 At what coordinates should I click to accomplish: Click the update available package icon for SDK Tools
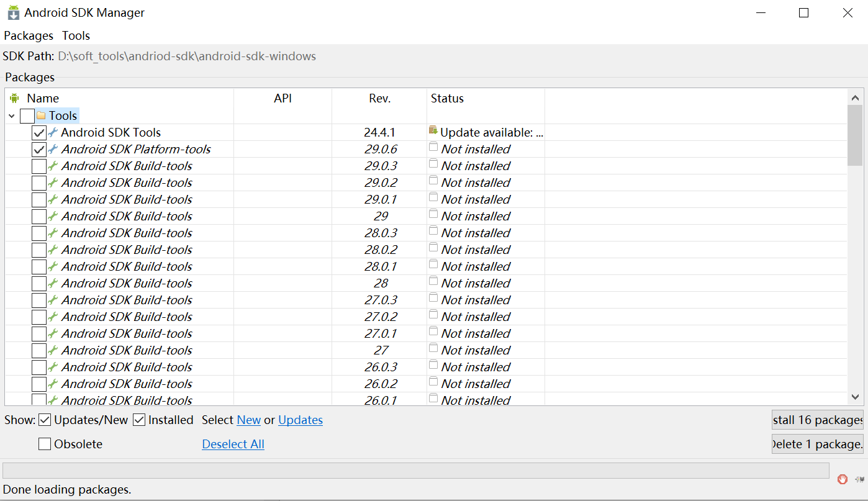pyautogui.click(x=433, y=131)
